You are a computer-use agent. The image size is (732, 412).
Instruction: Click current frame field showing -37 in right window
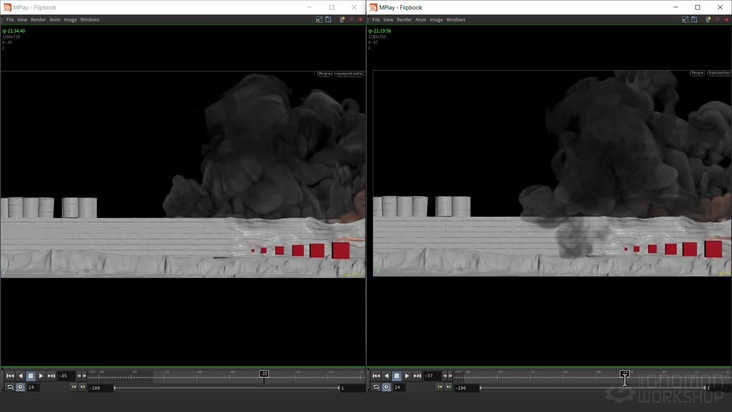(433, 376)
